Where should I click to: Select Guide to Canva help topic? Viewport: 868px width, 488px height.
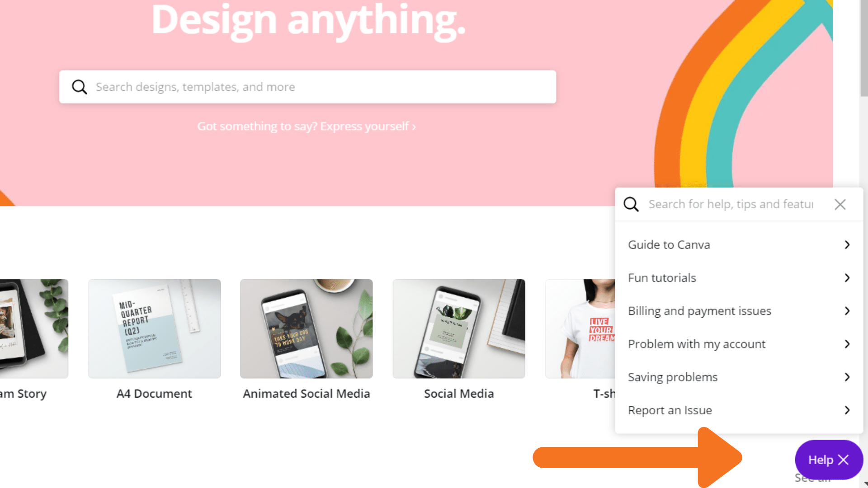coord(739,244)
